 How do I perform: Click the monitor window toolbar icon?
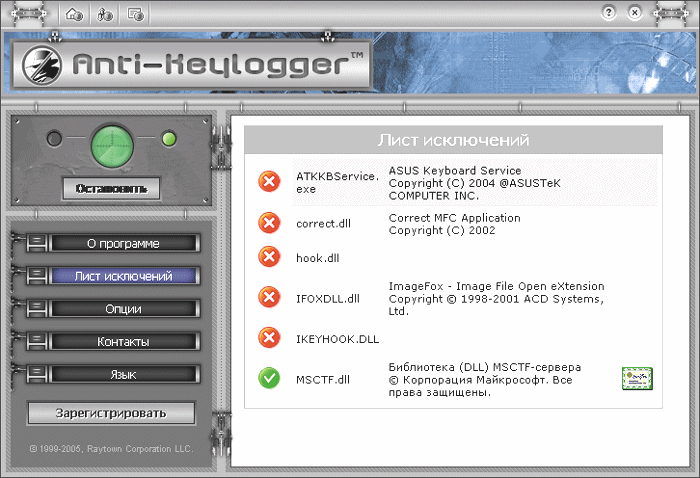136,14
